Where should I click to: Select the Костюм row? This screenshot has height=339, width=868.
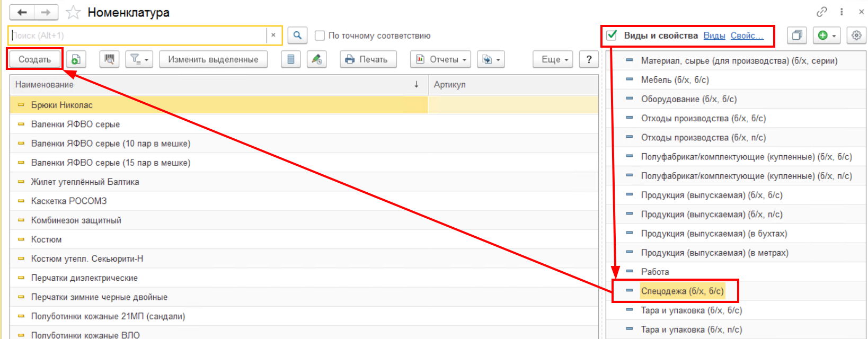pyautogui.click(x=304, y=239)
